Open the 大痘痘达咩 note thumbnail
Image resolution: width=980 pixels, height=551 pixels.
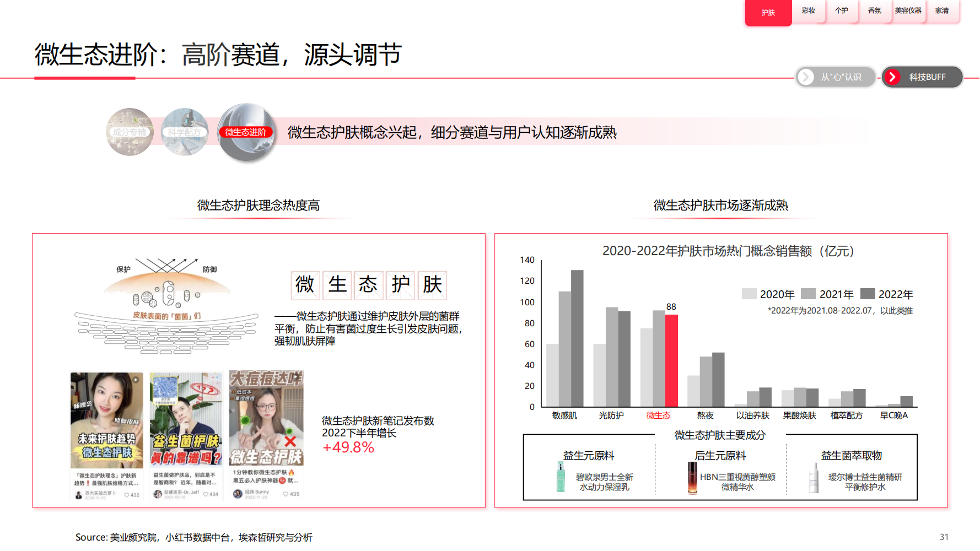(x=266, y=419)
